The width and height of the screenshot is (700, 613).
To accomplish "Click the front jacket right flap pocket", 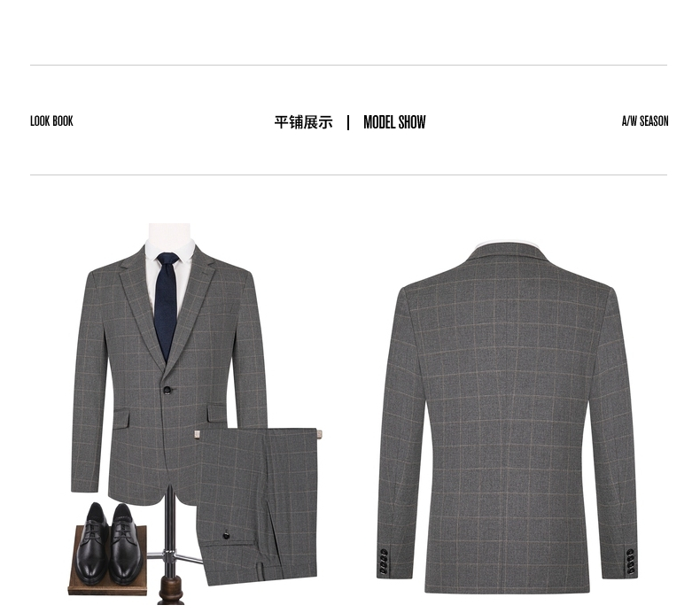I will (216, 413).
